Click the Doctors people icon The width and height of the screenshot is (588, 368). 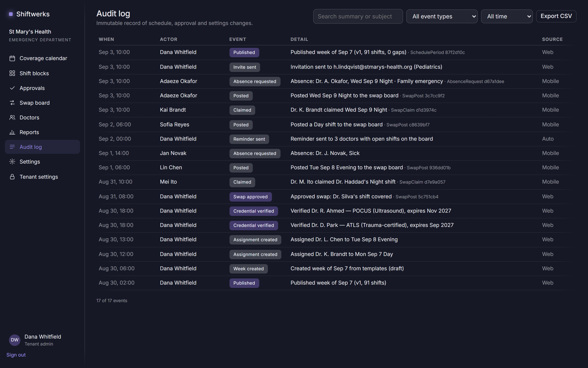[12, 118]
